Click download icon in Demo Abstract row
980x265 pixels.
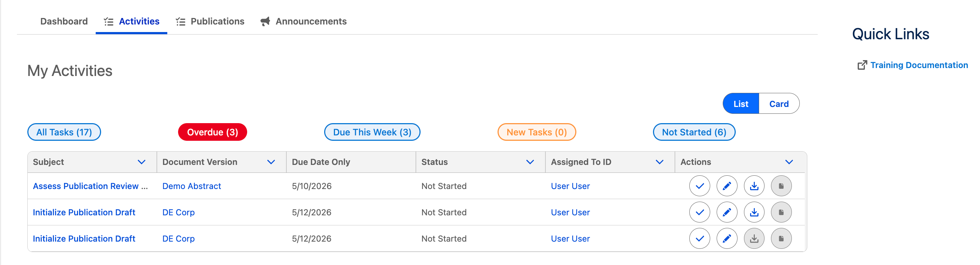[x=754, y=186]
